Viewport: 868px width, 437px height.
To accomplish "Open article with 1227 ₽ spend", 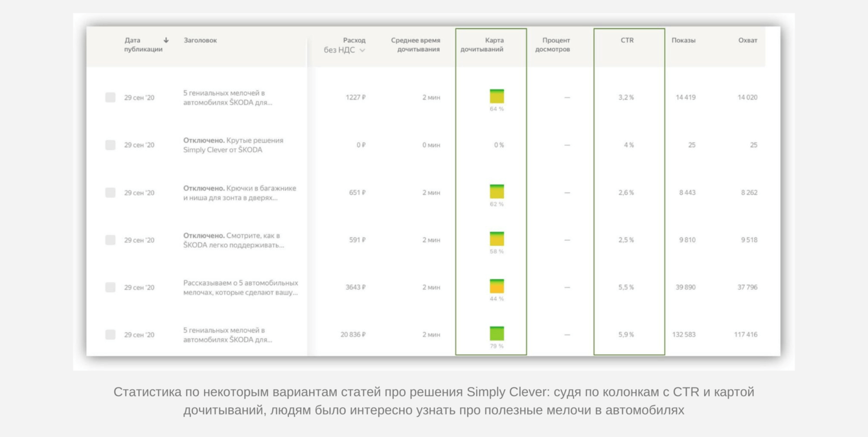I will (228, 97).
